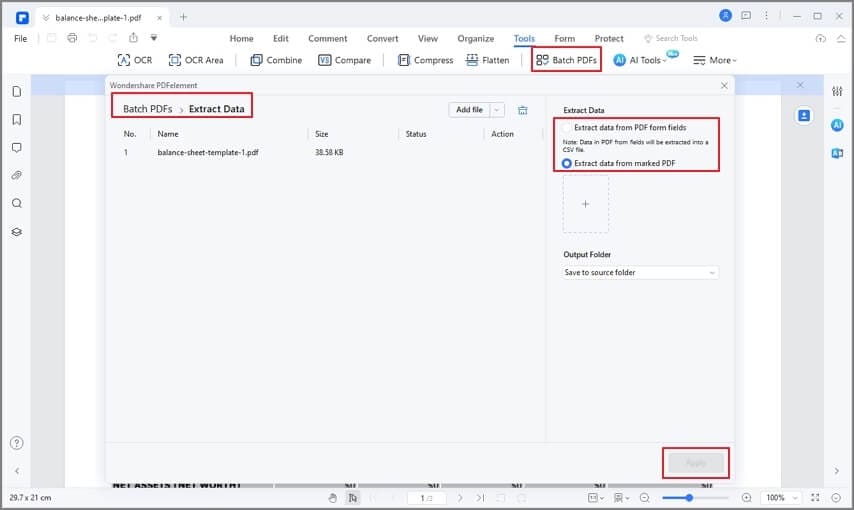
Task: Add a marked template with plus box
Action: (x=585, y=204)
